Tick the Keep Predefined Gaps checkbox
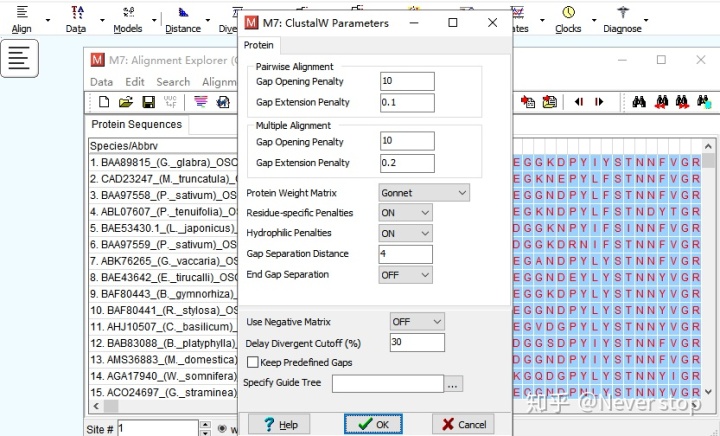This screenshot has height=436, width=720. pos(253,362)
